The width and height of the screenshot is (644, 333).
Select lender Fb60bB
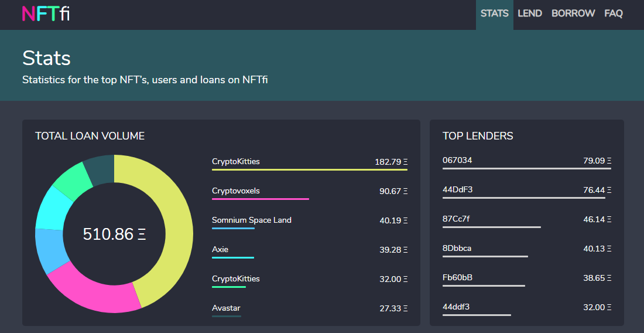click(458, 277)
